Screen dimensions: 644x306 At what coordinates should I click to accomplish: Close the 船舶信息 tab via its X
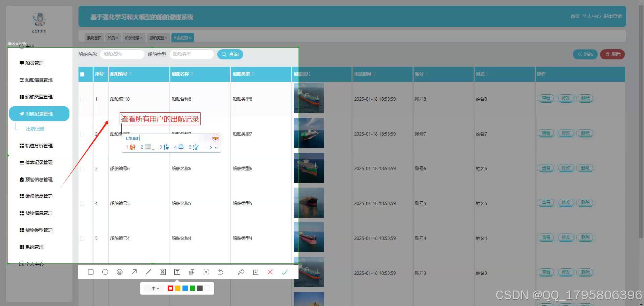click(x=141, y=38)
